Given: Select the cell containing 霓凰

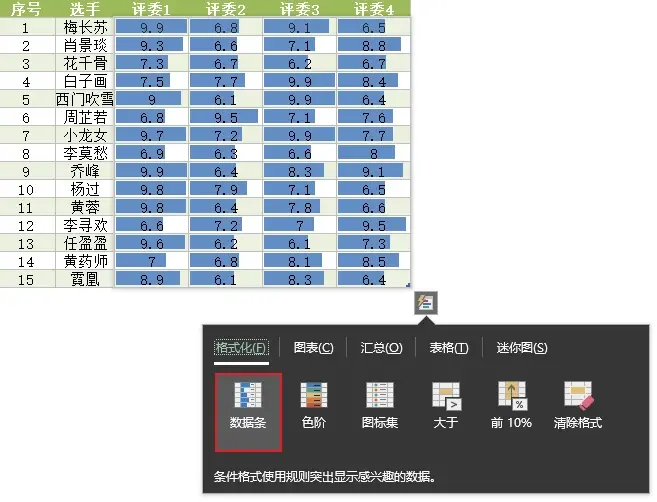Looking at the screenshot, I should [85, 279].
